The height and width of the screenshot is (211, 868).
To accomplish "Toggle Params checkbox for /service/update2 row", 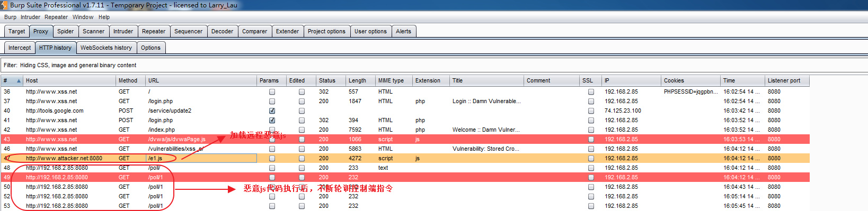I will click(272, 111).
